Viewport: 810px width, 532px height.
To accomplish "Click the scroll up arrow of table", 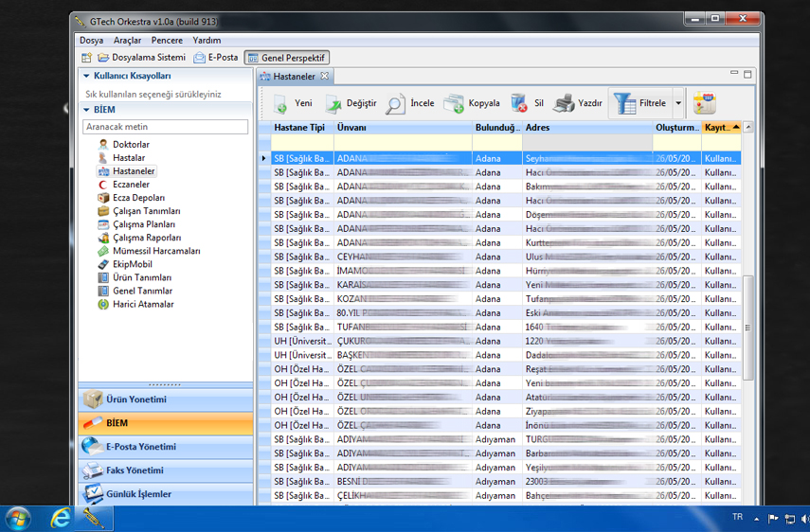I will coord(747,127).
